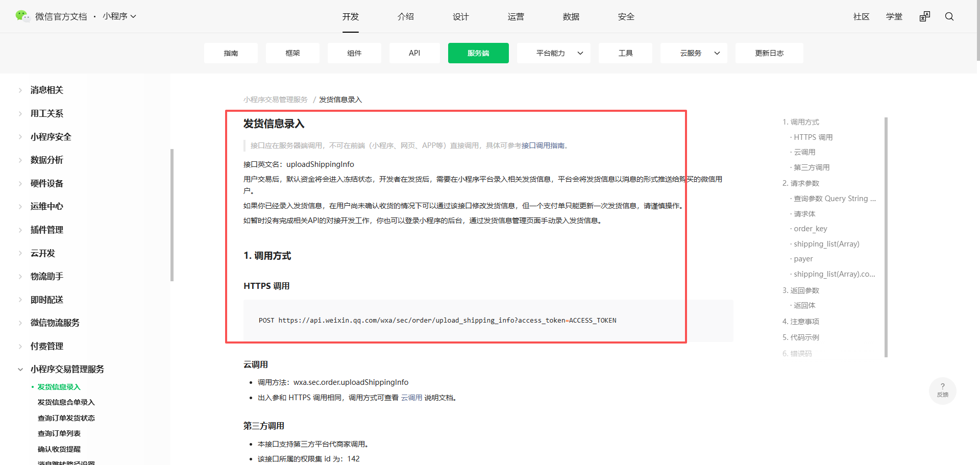Open the 小程序 dropdown in header
This screenshot has height=465, width=980.
tap(119, 16)
